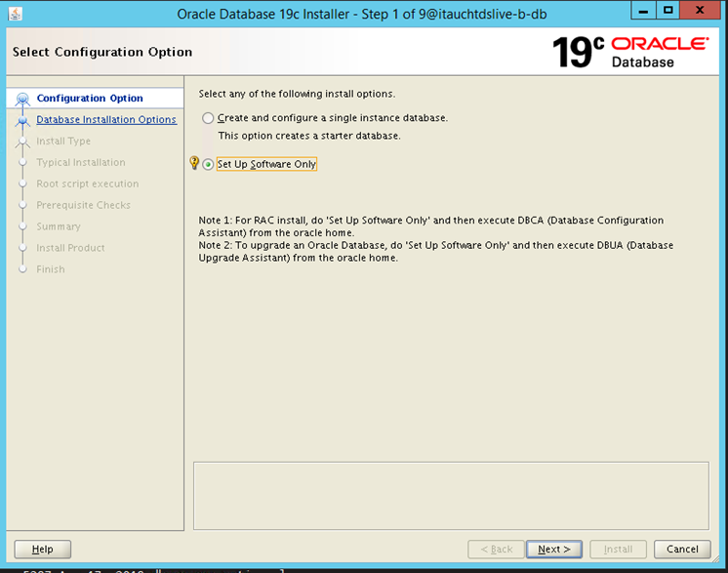
Task: Click the Install Product step label
Action: click(x=70, y=248)
